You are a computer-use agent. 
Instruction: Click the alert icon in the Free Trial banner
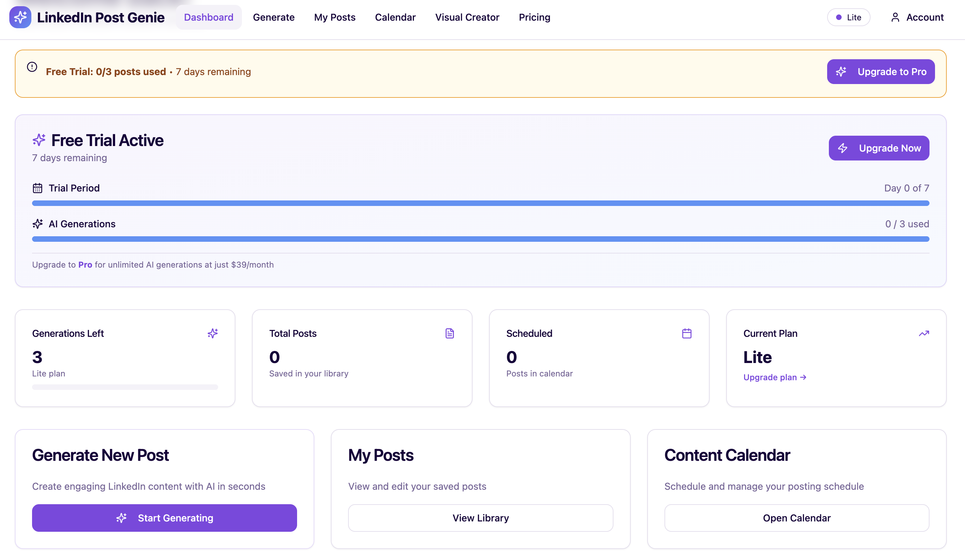32,66
